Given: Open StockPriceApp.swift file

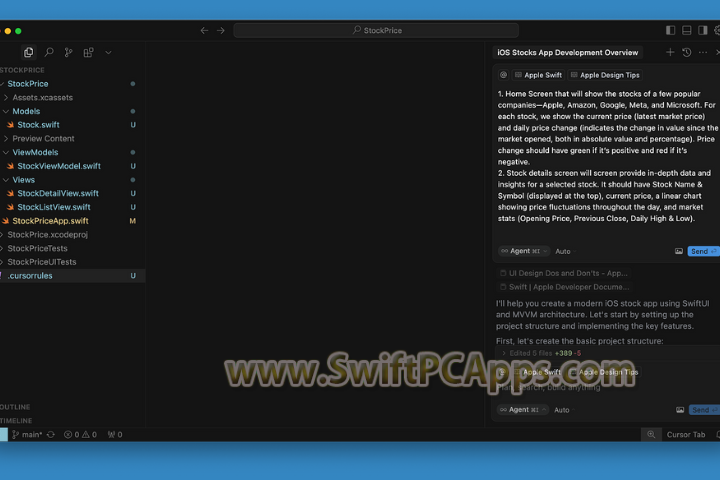Looking at the screenshot, I should coord(73,221).
